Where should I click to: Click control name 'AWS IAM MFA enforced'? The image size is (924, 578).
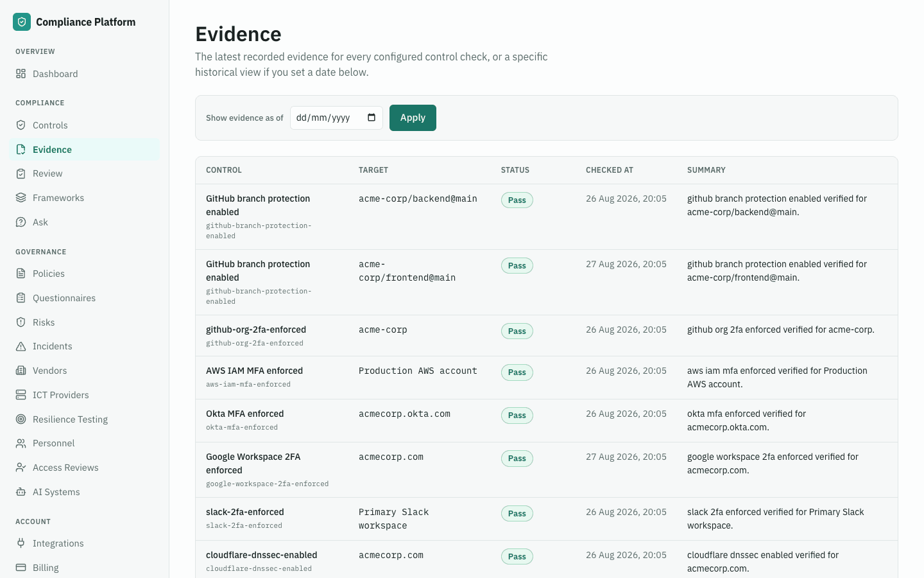pos(254,371)
